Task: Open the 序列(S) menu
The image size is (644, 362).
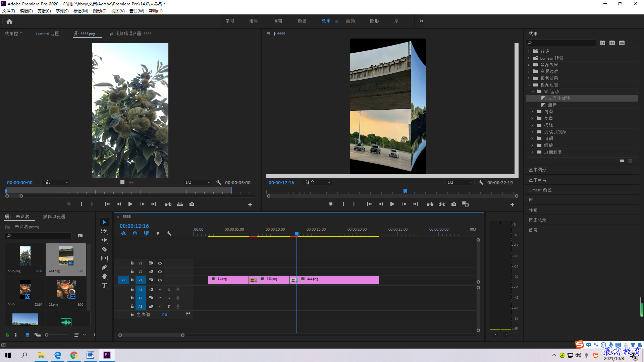Action: pyautogui.click(x=62, y=11)
